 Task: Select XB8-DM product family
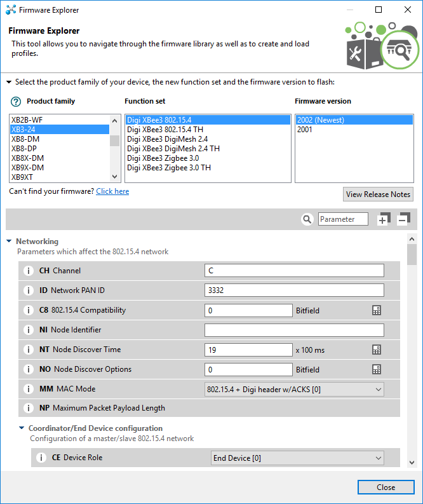point(60,139)
